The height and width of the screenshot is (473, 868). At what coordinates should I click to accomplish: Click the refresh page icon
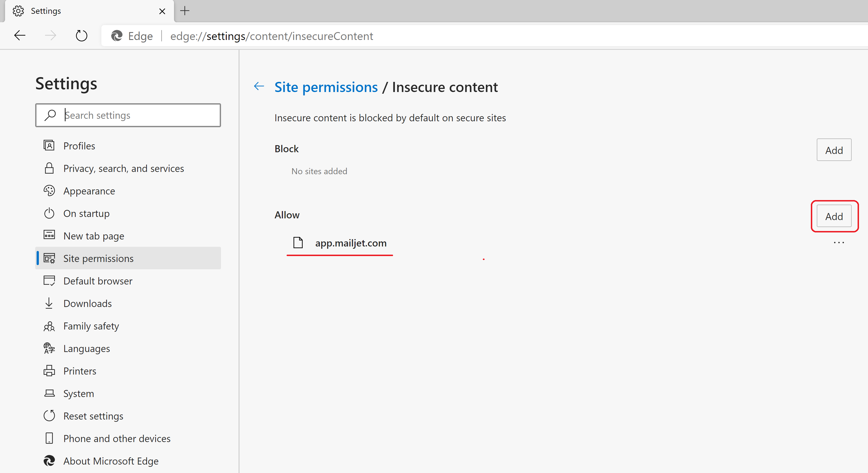81,35
